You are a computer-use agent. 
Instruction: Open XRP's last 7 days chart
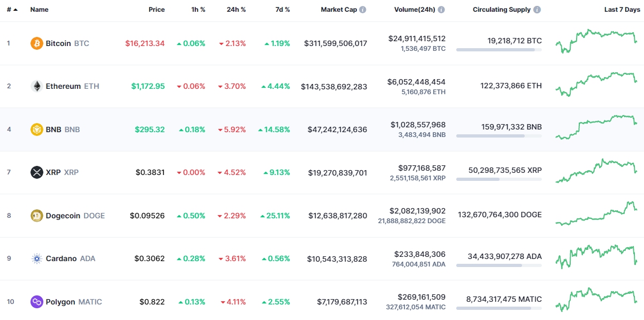click(x=596, y=171)
